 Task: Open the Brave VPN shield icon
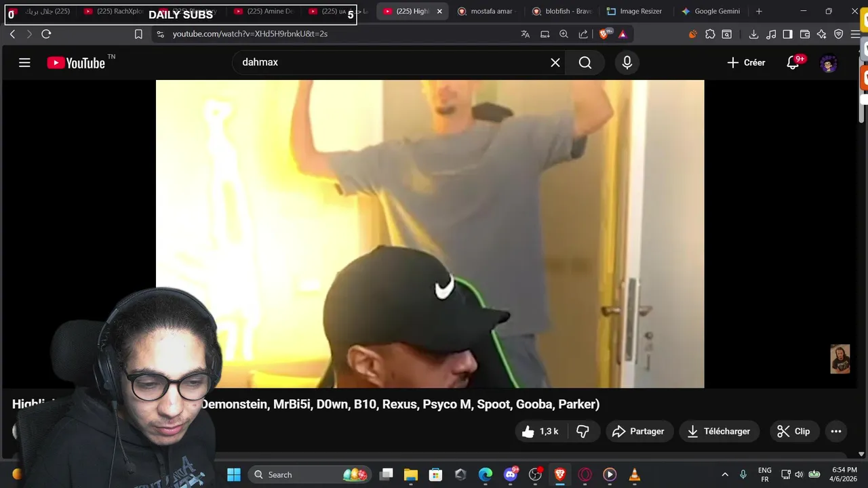coord(839,34)
